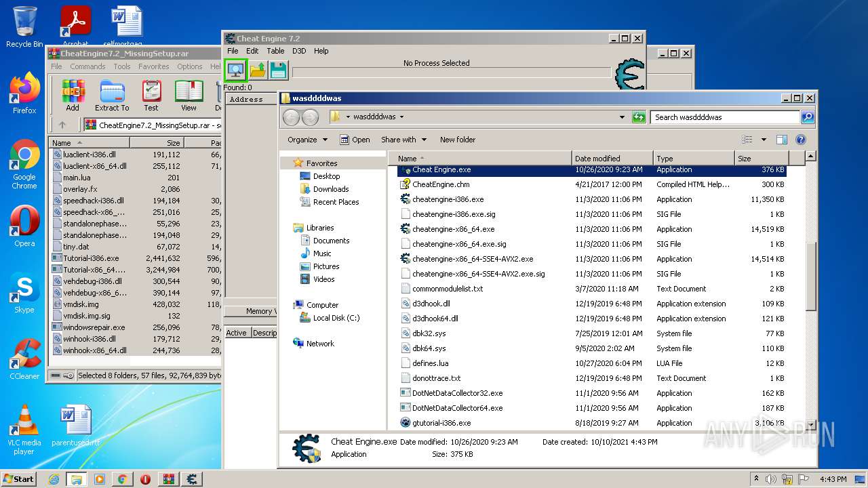This screenshot has height=488, width=868.
Task: Open VLC media player desktop shortcut
Action: point(24,430)
